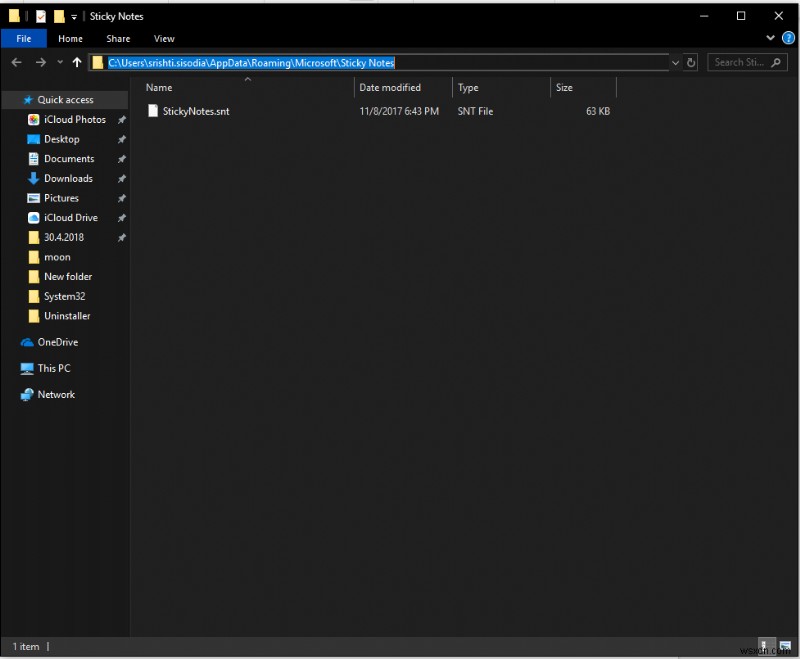The width and height of the screenshot is (800, 659).
Task: Refresh the Sticky Notes folder view
Action: pos(690,62)
